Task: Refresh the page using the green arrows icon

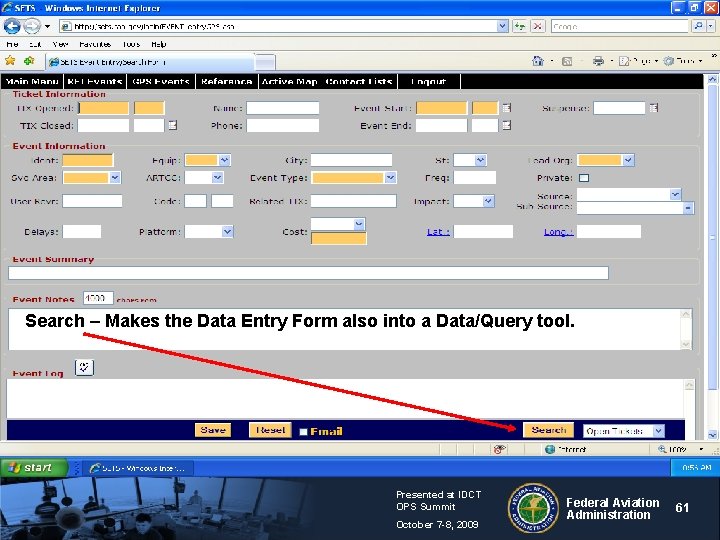Action: (x=519, y=26)
